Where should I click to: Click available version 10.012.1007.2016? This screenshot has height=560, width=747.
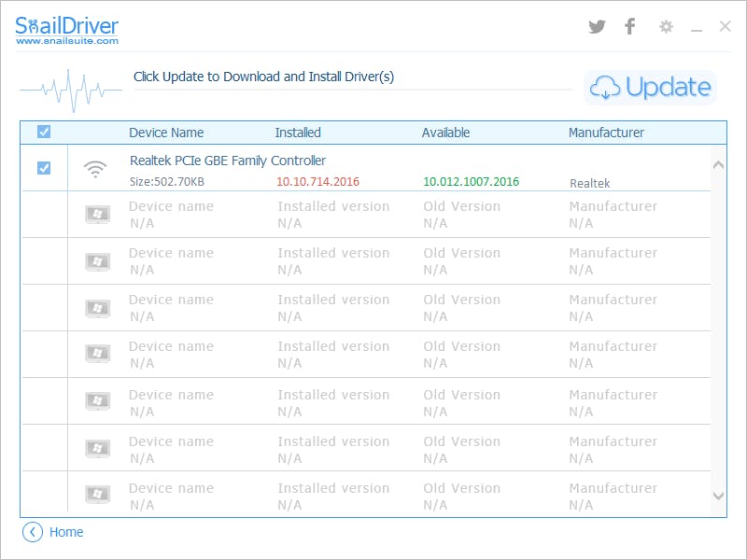pos(472,181)
